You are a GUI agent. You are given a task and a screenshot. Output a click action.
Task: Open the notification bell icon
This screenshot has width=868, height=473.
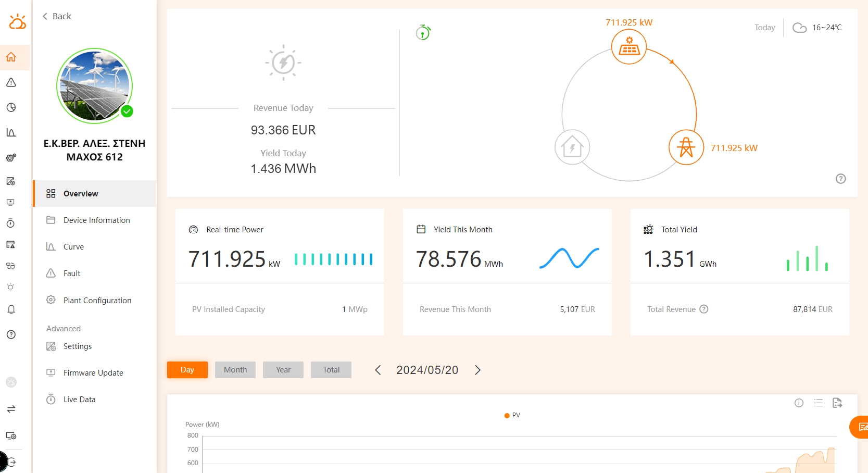11,309
